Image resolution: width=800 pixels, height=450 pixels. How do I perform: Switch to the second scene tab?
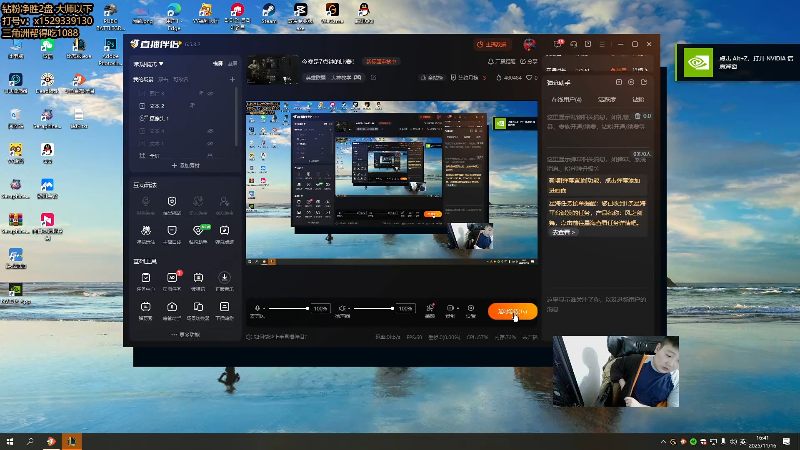[163, 80]
